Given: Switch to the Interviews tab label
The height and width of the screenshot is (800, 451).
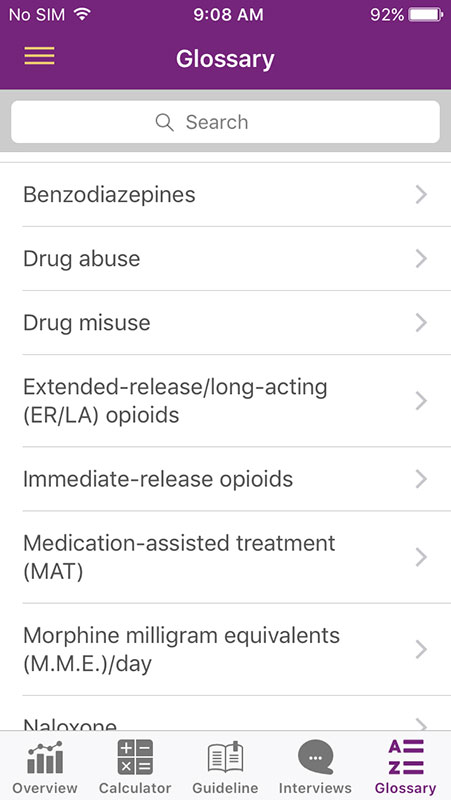Looking at the screenshot, I should [315, 788].
